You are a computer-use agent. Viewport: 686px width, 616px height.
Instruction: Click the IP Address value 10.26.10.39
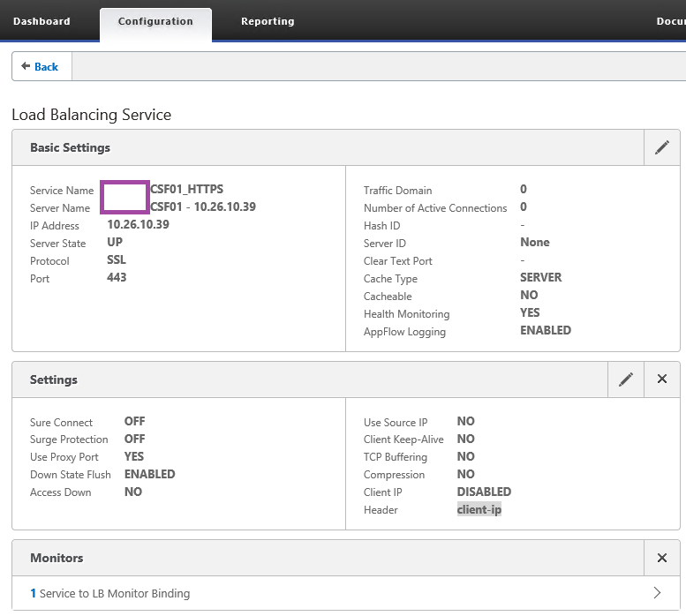tap(138, 225)
